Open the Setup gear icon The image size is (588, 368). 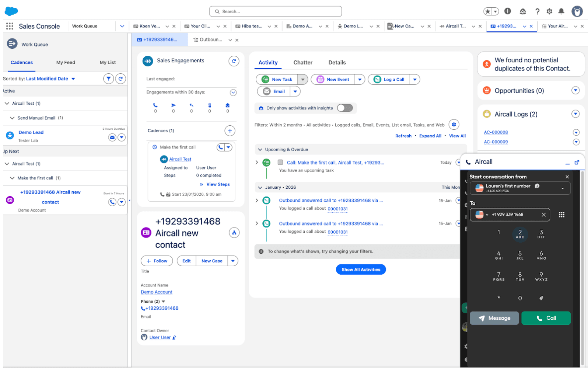tap(549, 11)
